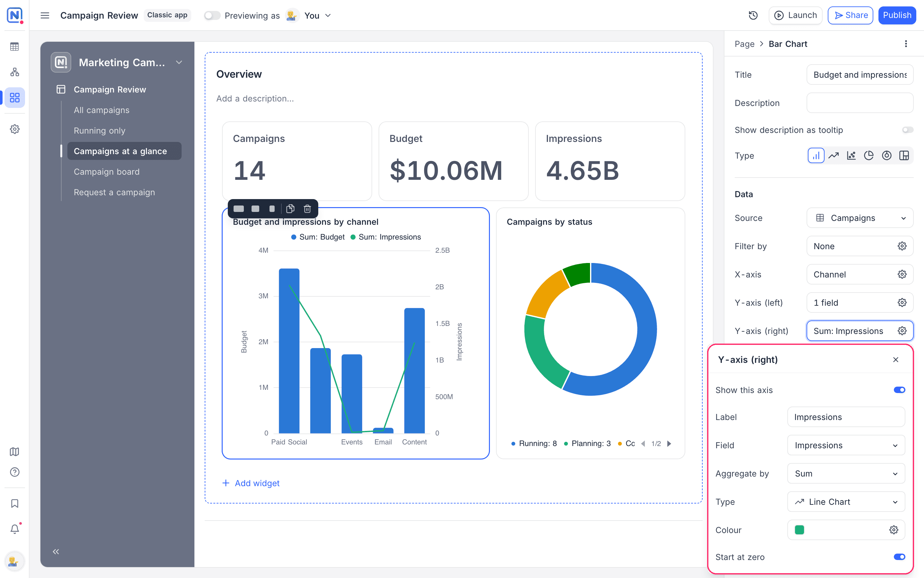Viewport: 924px width, 578px height.
Task: Open version history clock icon
Action: 753,15
